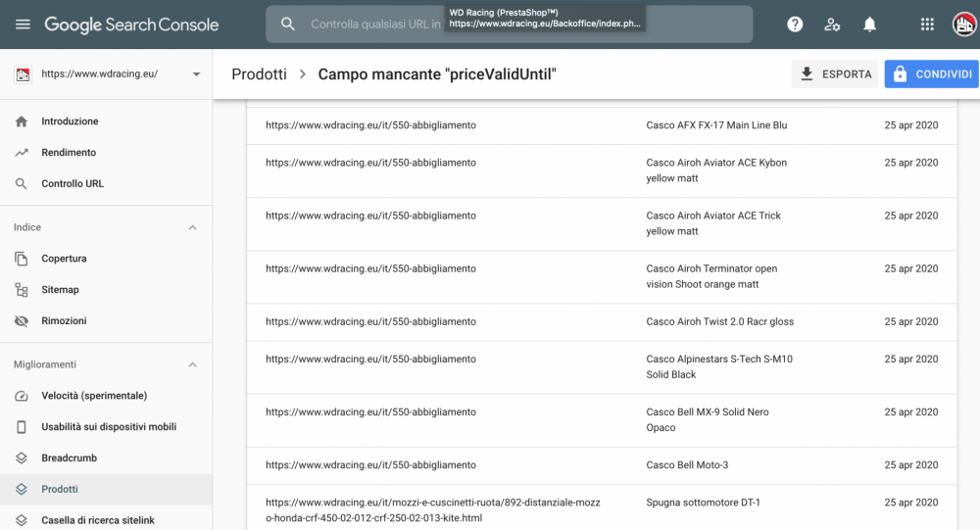Click the Prodotti layers icon
The height and width of the screenshot is (530, 980).
[x=22, y=490]
